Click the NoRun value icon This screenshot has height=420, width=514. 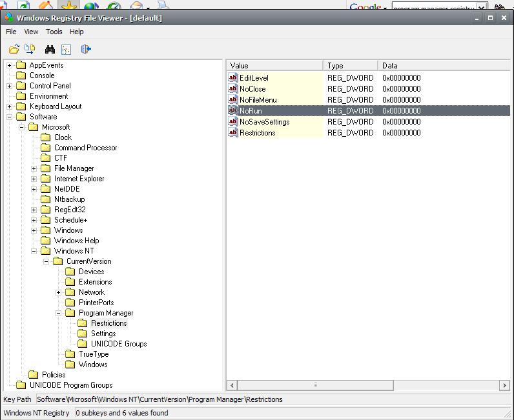(232, 110)
